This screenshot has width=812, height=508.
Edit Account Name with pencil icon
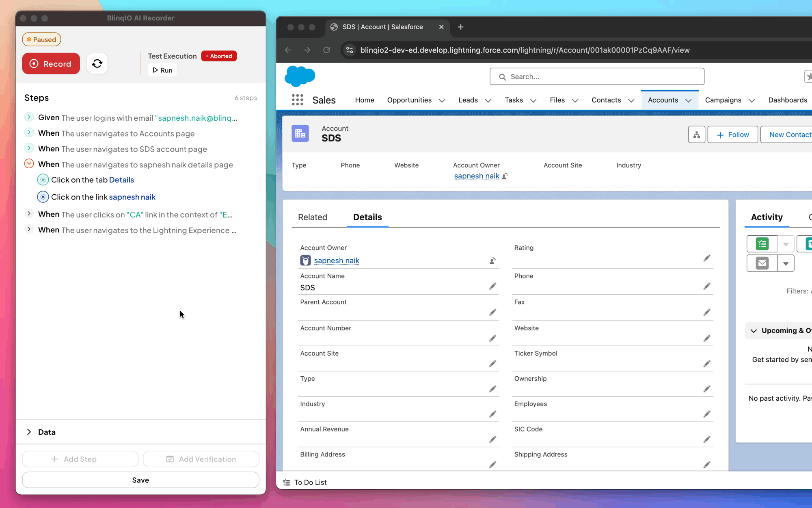[492, 287]
